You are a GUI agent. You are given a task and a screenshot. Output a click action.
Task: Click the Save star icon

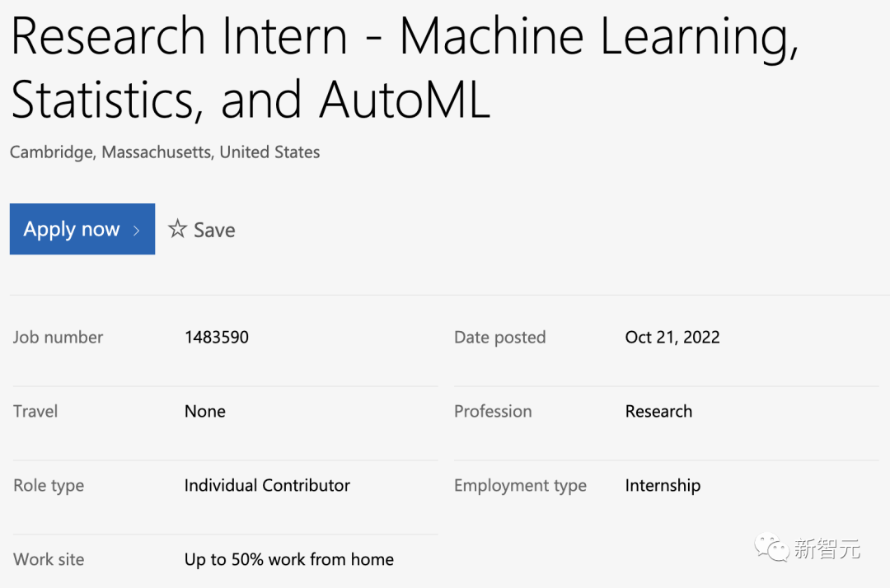177,228
